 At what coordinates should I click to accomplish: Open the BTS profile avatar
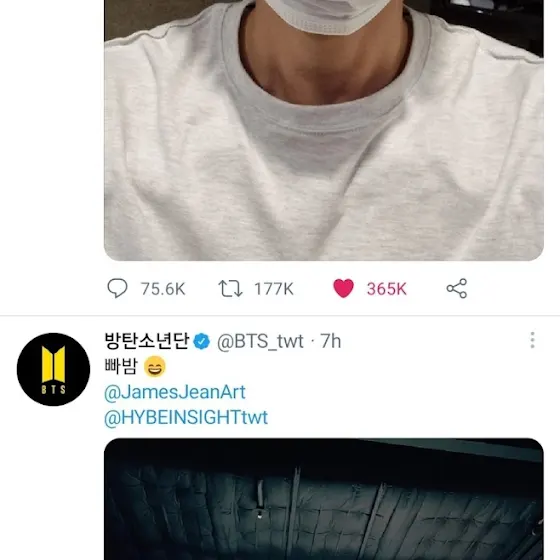coord(54,369)
